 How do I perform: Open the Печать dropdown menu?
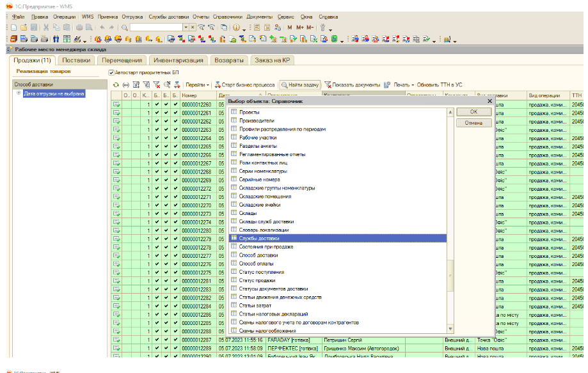tap(402, 84)
